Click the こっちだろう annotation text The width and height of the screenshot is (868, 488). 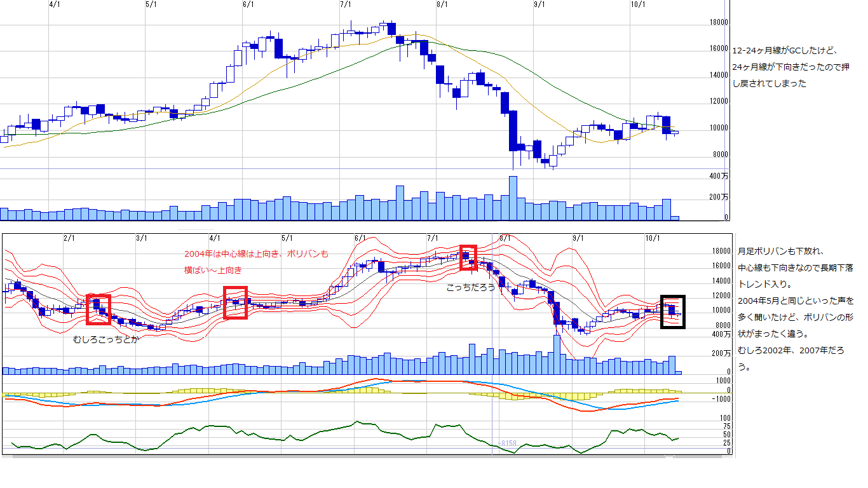pos(470,288)
